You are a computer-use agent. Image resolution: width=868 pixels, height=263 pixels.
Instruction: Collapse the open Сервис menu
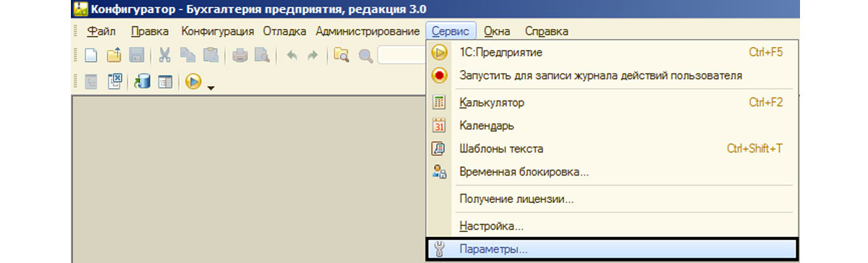pyautogui.click(x=451, y=31)
